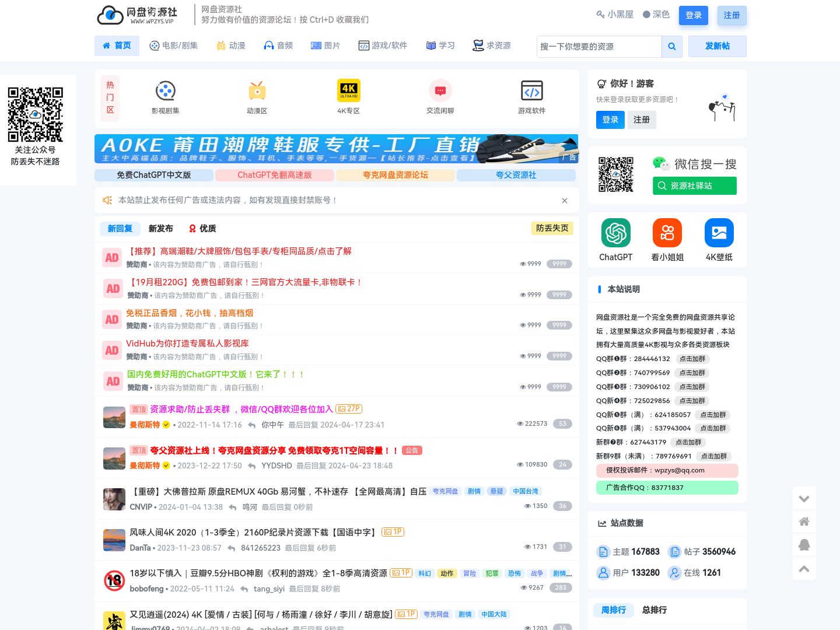
Task: Switch to the 优质 tab
Action: (202, 229)
